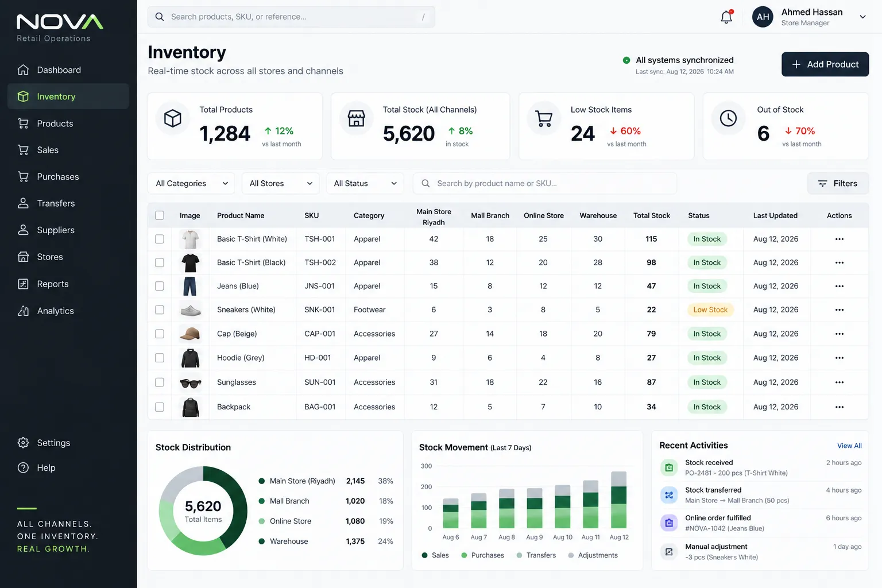Expand the All Status dropdown
This screenshot has width=882, height=588.
365,183
